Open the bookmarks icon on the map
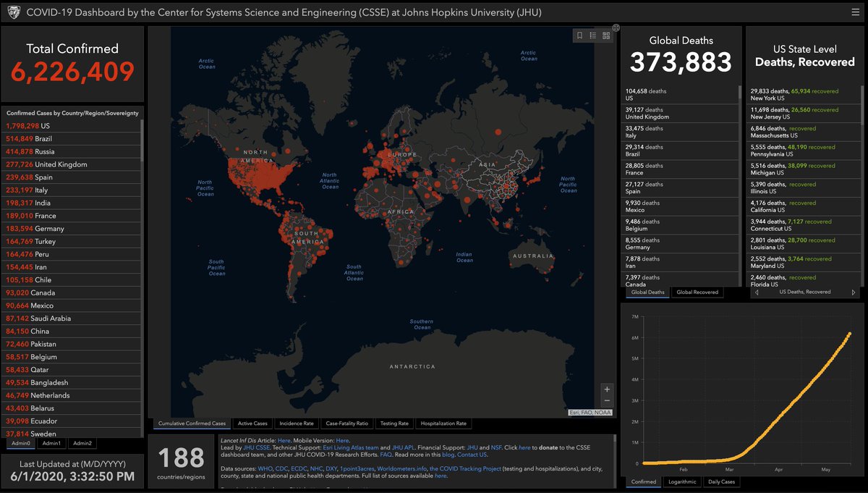The width and height of the screenshot is (868, 493). tap(580, 35)
